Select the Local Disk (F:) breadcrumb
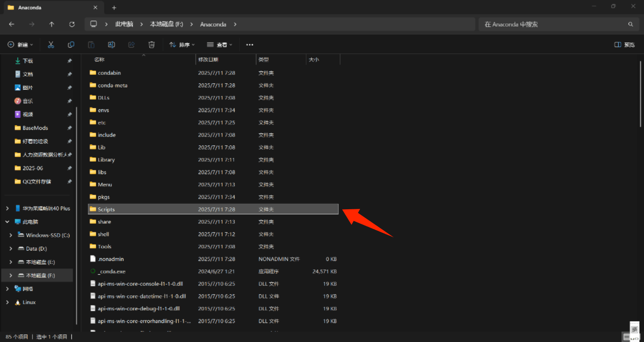This screenshot has width=644, height=342. coord(166,24)
